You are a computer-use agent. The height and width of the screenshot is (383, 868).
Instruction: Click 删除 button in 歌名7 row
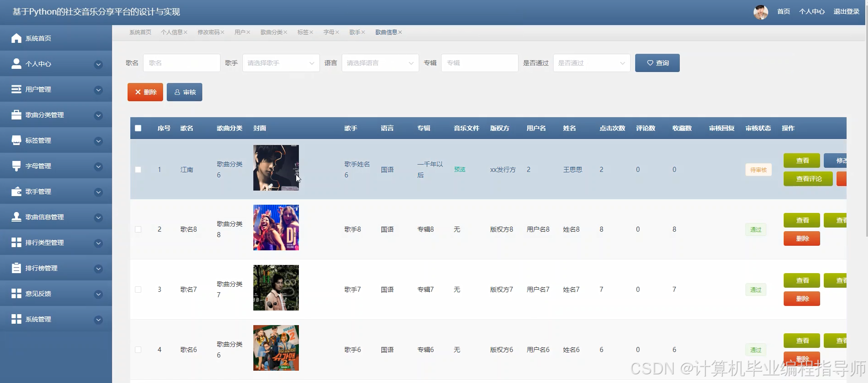click(x=802, y=299)
